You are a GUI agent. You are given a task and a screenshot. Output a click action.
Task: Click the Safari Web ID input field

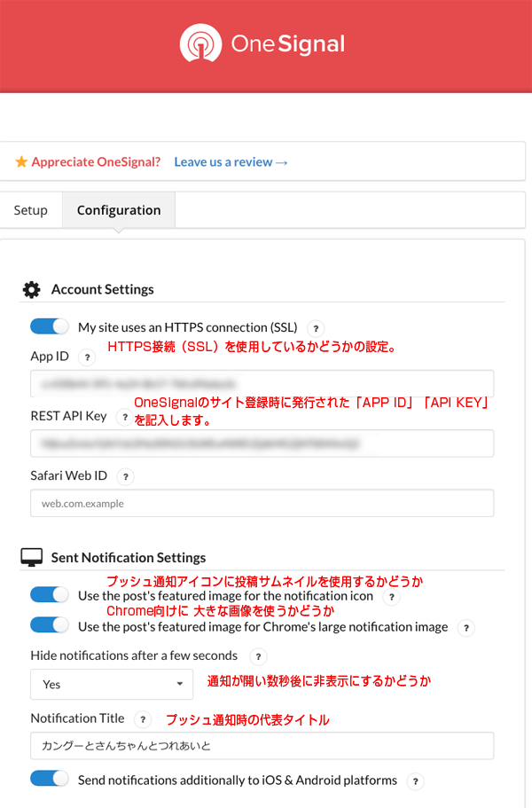pos(262,504)
